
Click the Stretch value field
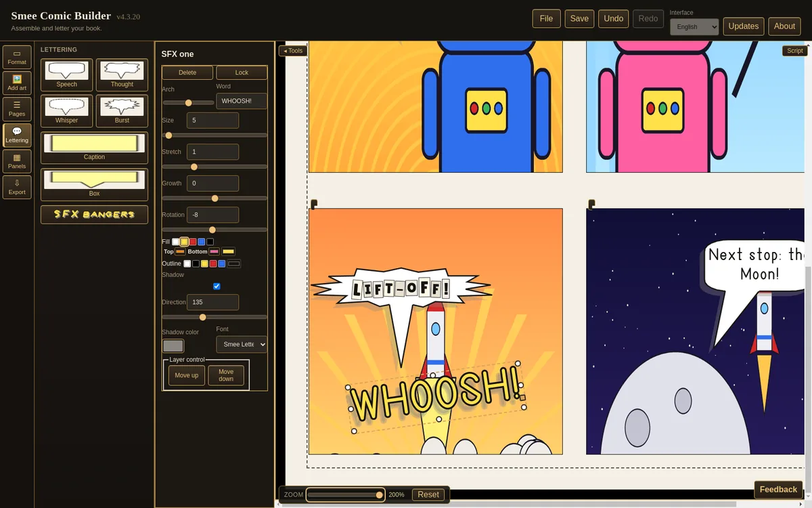point(212,152)
